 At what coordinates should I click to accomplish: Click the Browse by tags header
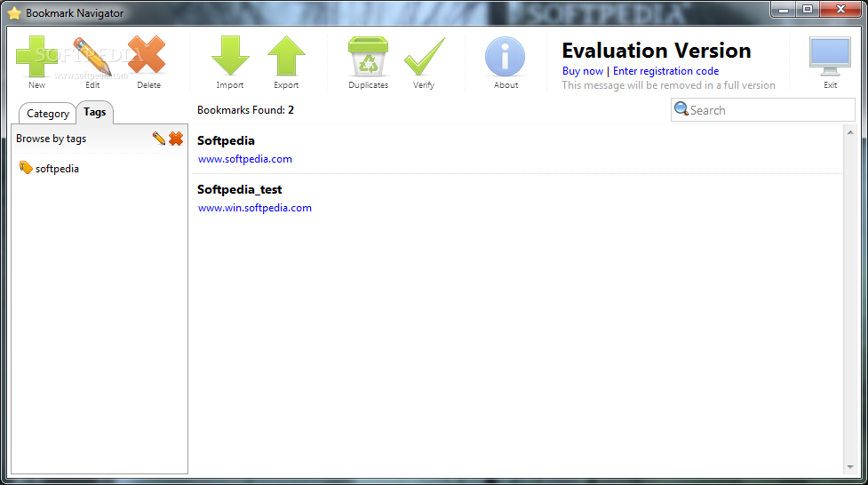51,139
